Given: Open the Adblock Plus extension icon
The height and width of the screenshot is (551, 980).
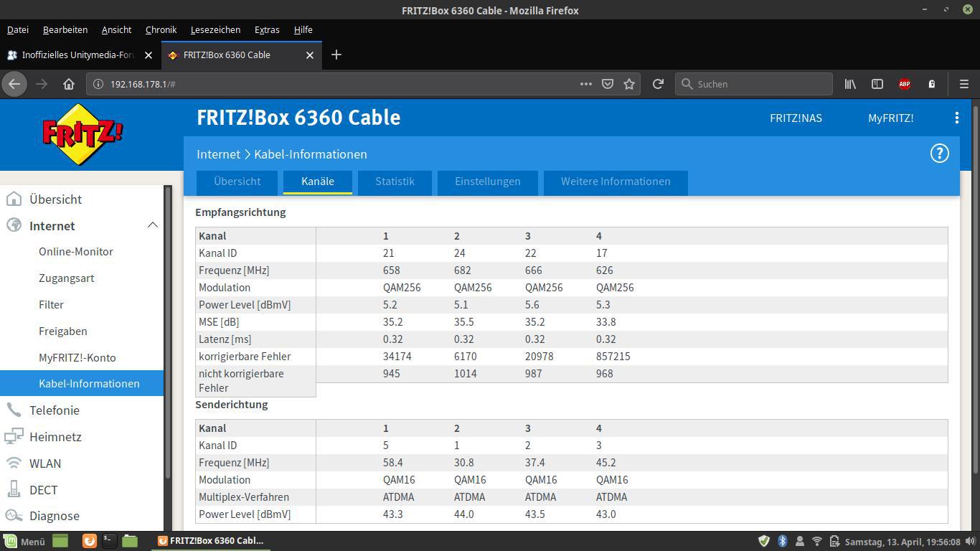Looking at the screenshot, I should [905, 84].
